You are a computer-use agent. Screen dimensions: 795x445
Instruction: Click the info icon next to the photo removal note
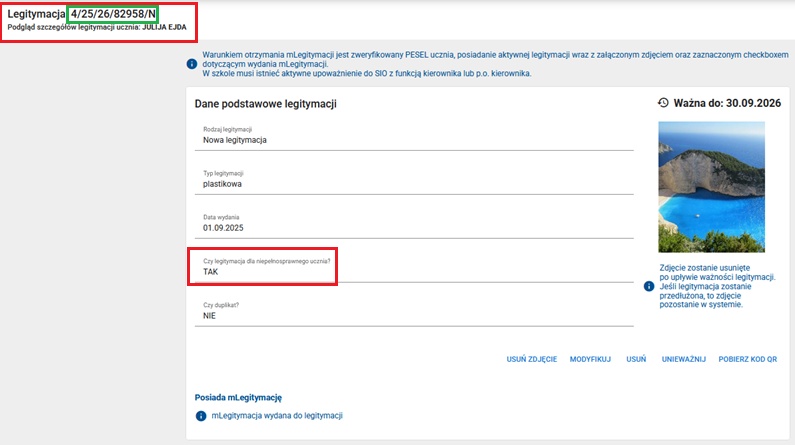point(649,286)
